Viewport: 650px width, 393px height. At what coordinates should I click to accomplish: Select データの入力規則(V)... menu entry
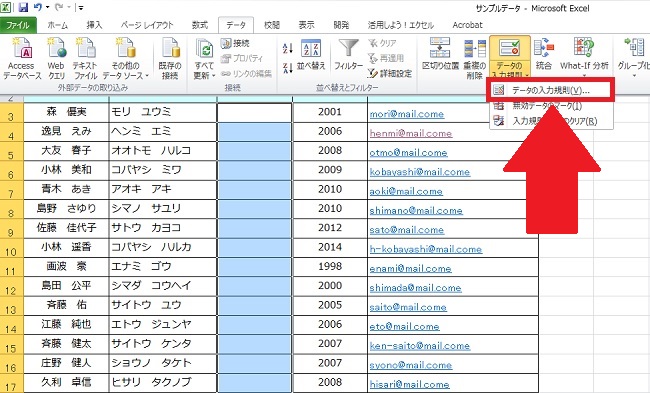point(550,90)
